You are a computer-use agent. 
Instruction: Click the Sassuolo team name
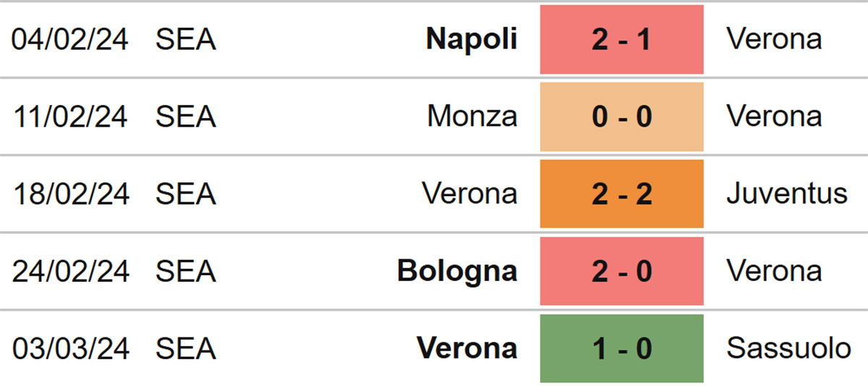788,349
